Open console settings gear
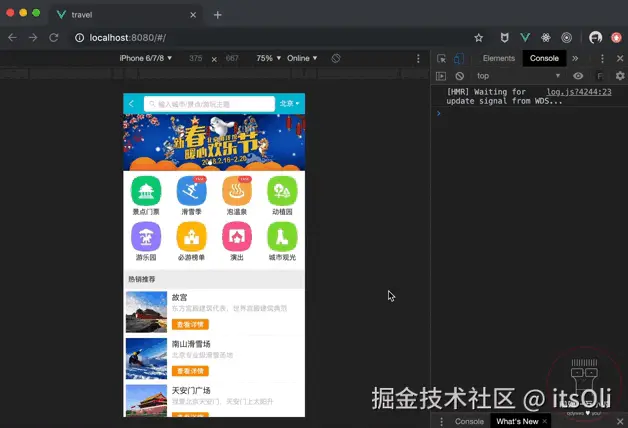Image resolution: width=628 pixels, height=428 pixels. pos(620,76)
